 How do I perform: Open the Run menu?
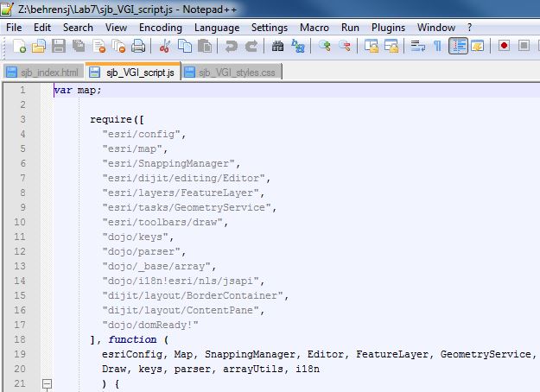coord(350,28)
